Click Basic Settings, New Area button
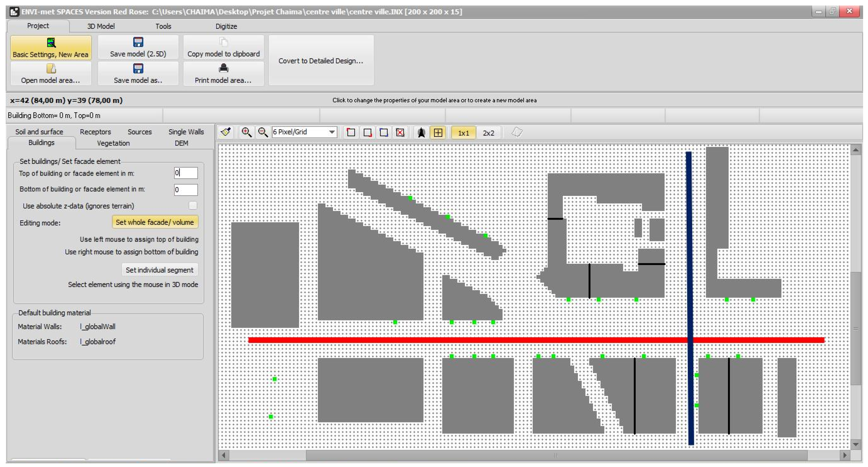This screenshot has height=467, width=868. click(x=51, y=48)
